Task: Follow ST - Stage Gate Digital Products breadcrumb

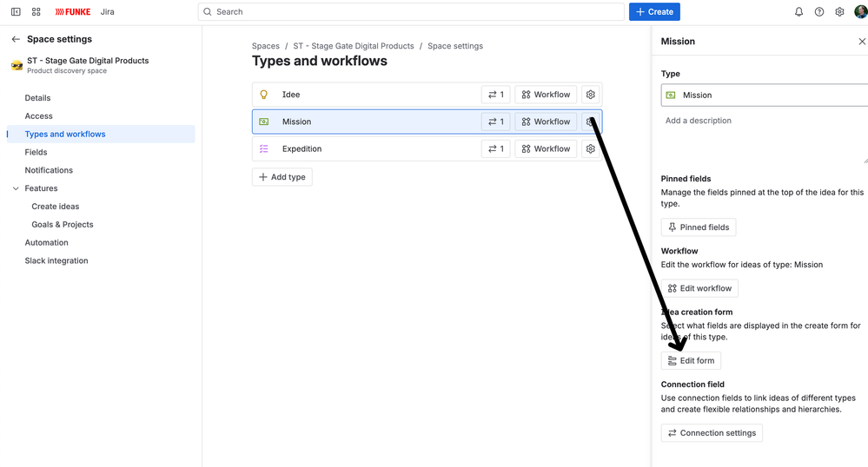Action: pos(353,46)
